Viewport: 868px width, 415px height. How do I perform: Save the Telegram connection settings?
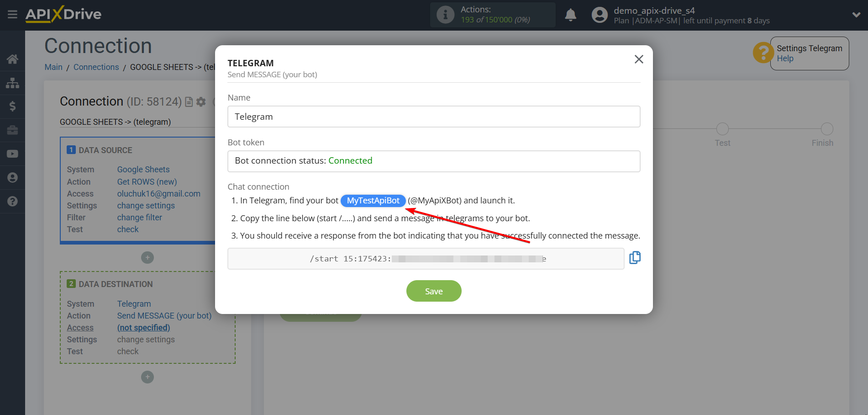tap(433, 291)
